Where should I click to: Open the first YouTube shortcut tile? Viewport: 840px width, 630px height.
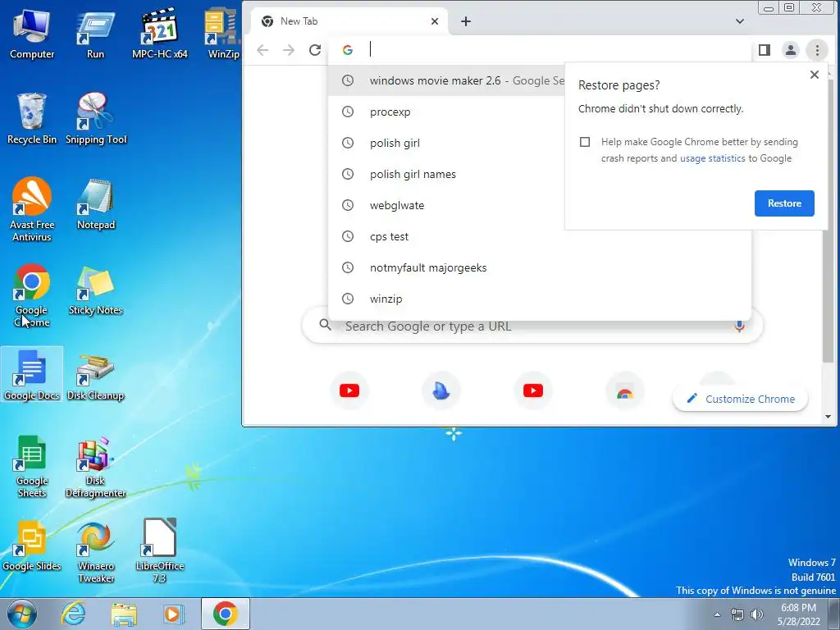[x=349, y=390]
